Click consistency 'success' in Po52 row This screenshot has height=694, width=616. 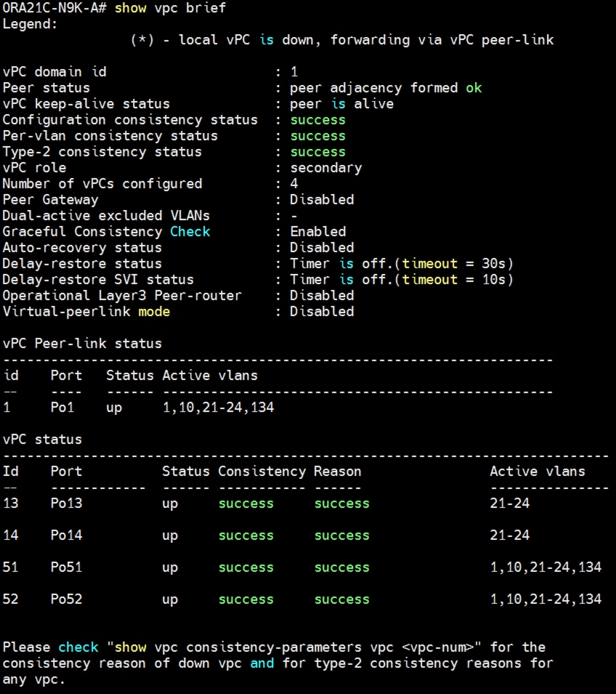(x=246, y=600)
